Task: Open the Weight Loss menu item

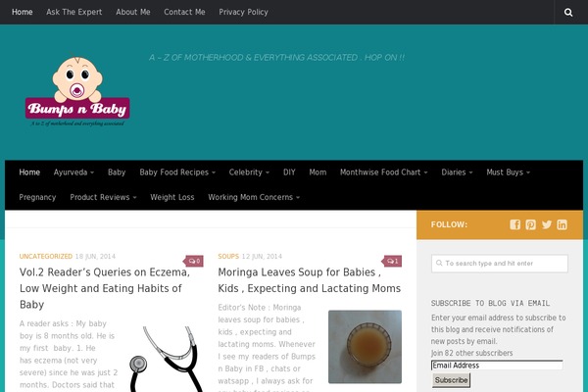Action: [172, 197]
